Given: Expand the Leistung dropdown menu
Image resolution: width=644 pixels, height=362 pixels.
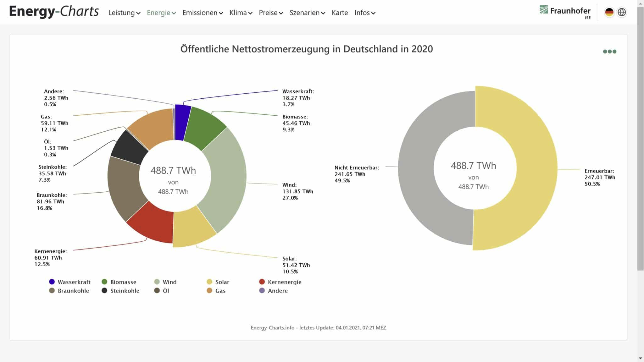Looking at the screenshot, I should point(124,13).
